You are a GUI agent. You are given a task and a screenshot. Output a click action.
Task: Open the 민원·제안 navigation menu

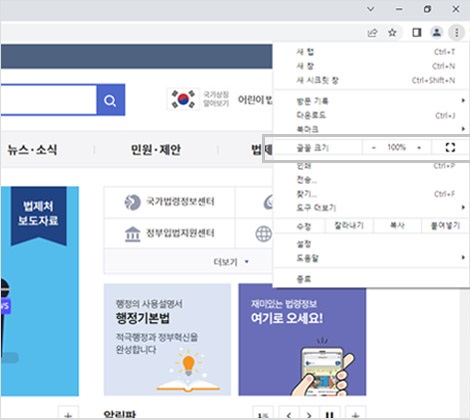tap(156, 150)
